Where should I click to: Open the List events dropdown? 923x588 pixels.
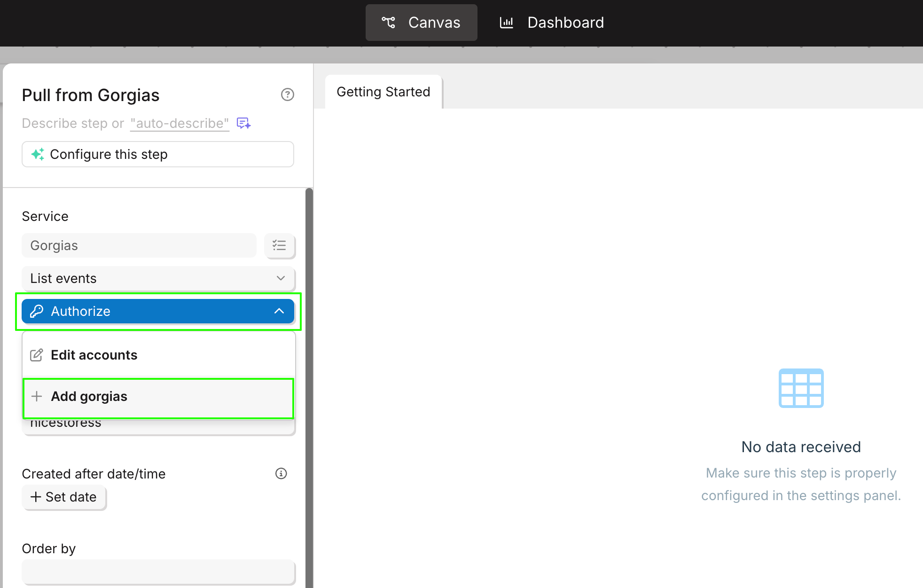tap(158, 278)
